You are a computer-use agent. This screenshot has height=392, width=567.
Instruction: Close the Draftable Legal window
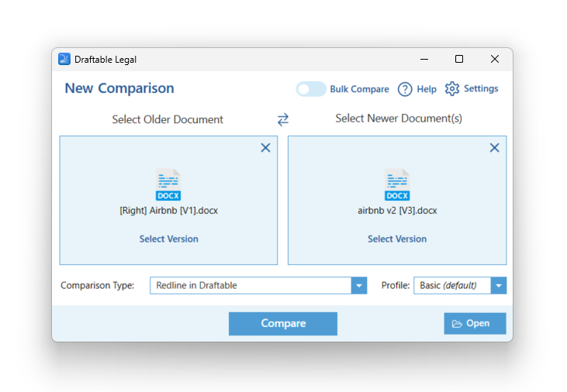(495, 59)
